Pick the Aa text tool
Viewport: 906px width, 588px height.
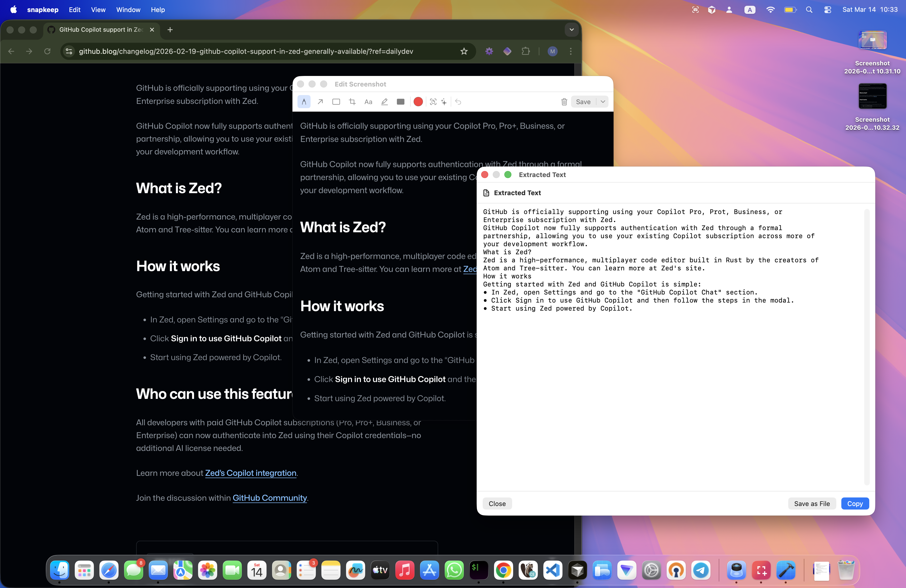368,102
